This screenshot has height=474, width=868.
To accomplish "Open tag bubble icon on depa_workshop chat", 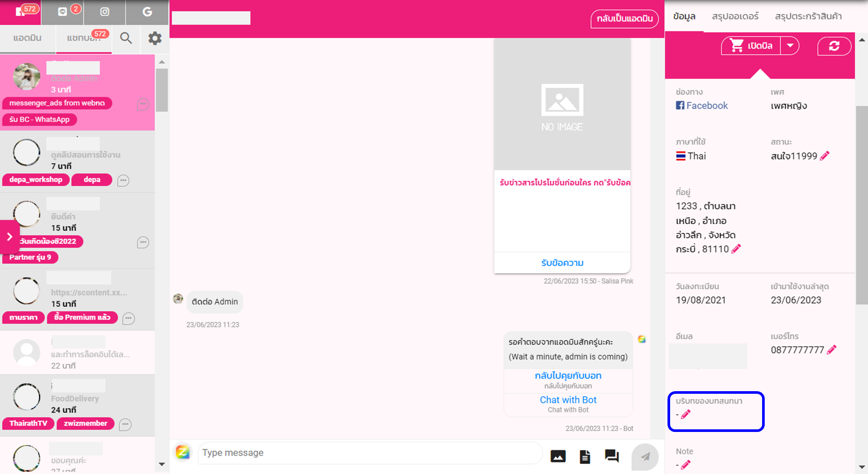I will (123, 180).
